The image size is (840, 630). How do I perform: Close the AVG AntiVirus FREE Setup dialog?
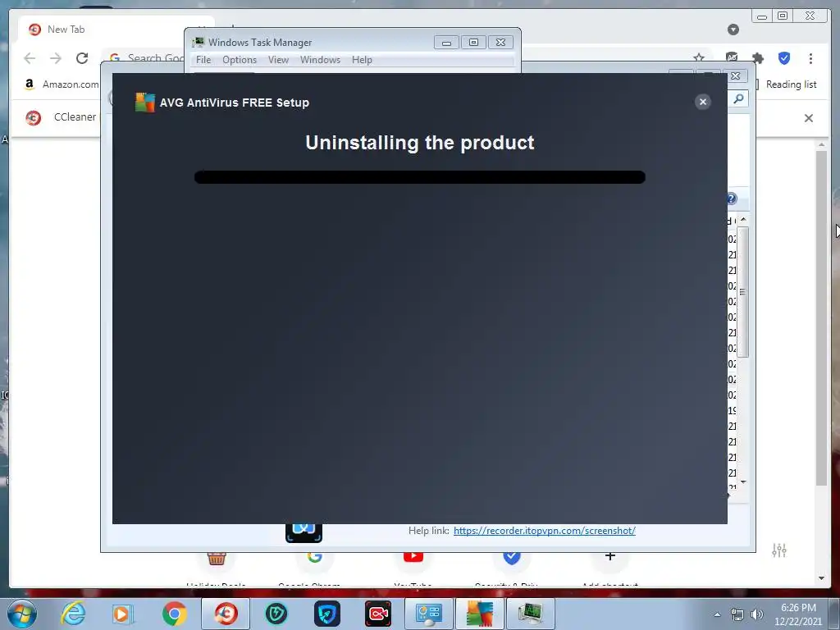(x=703, y=102)
